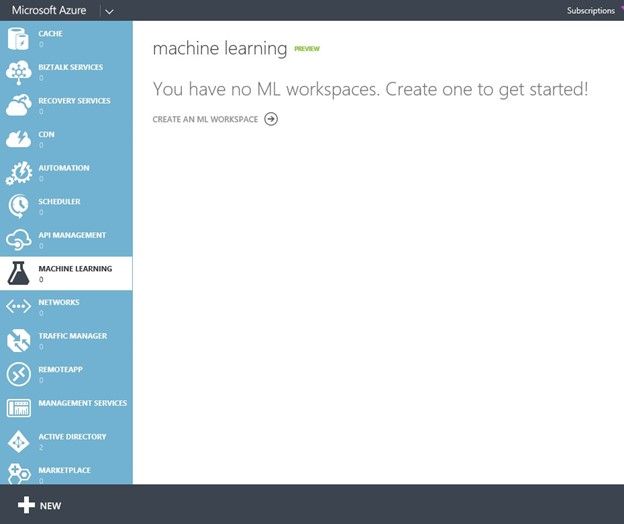The height and width of the screenshot is (524, 624).
Task: Click the machine learning page heading
Action: [220, 49]
